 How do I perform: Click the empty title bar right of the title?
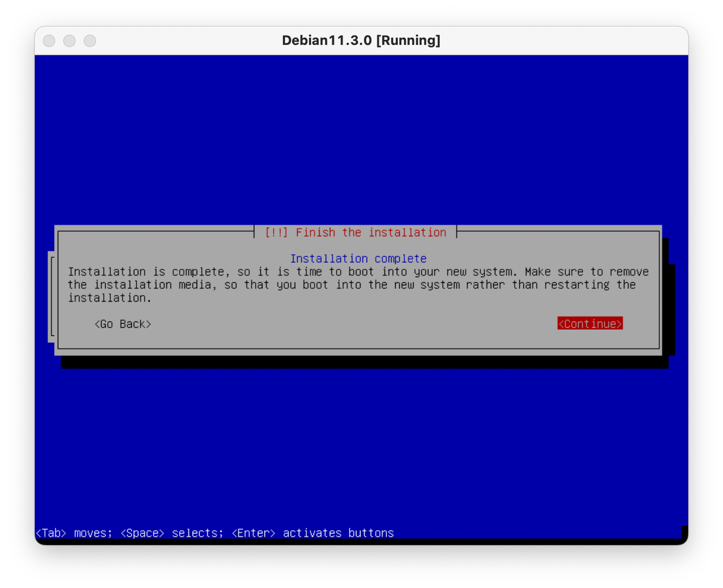click(x=562, y=41)
